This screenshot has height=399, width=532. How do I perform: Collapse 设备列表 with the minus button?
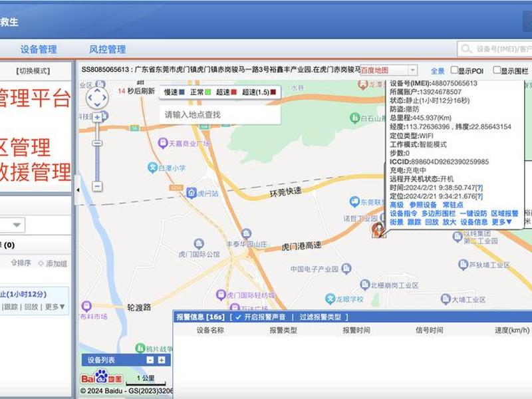[x=150, y=360]
